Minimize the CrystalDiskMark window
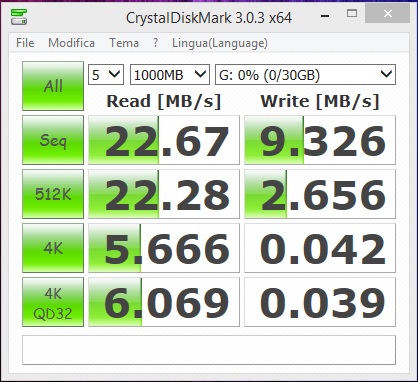Screen dimensions: 418x382 coord(325,15)
